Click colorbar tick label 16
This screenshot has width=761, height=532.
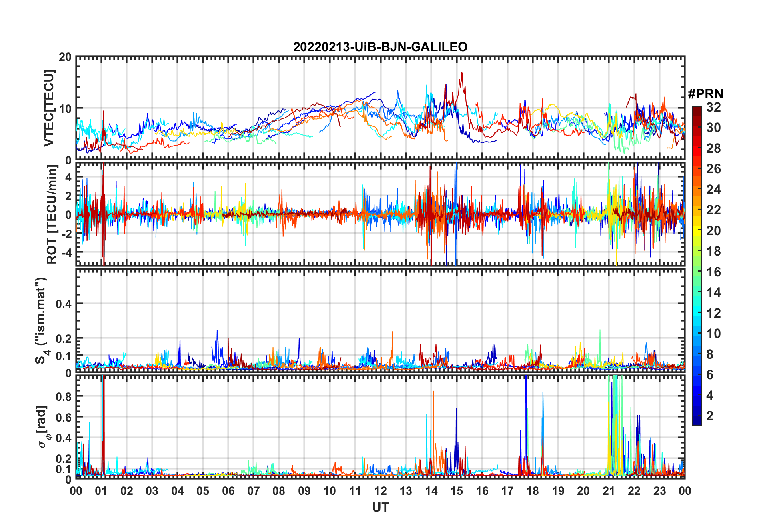pyautogui.click(x=713, y=272)
